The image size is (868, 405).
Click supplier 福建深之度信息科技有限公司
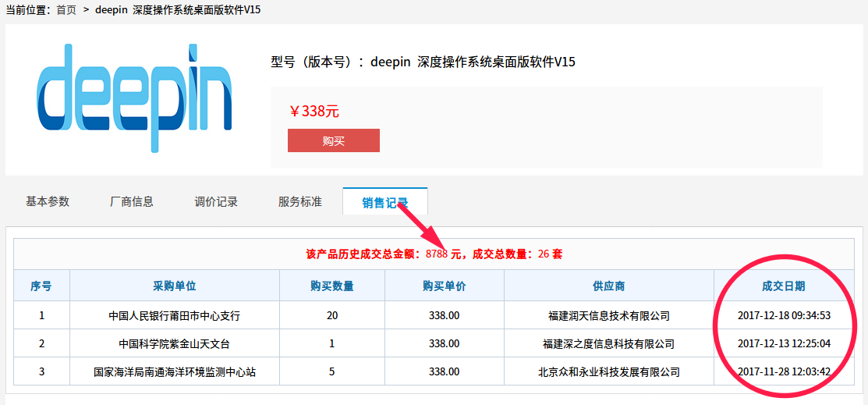(609, 343)
